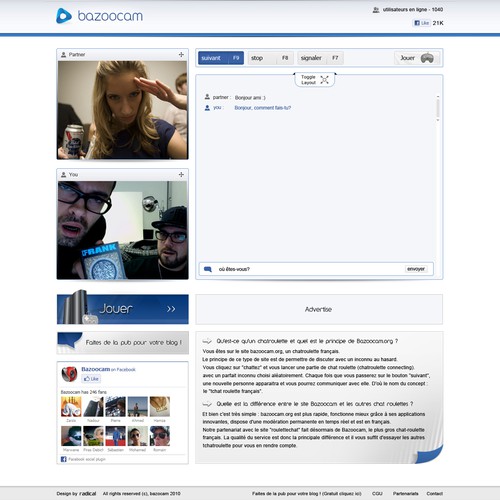The height and width of the screenshot is (500, 500).
Task: Click arrow icon beside Bazoocam difference question
Action: (207, 404)
